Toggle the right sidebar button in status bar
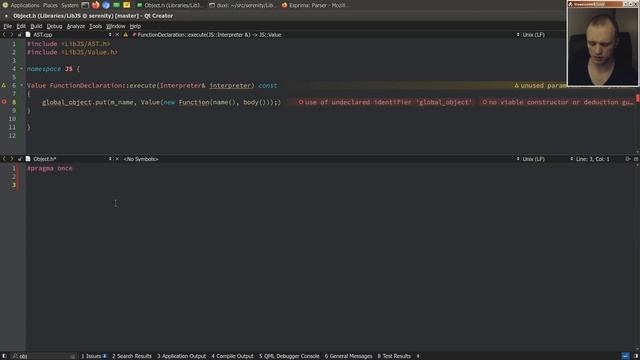640x360 pixels. pyautogui.click(x=636, y=356)
